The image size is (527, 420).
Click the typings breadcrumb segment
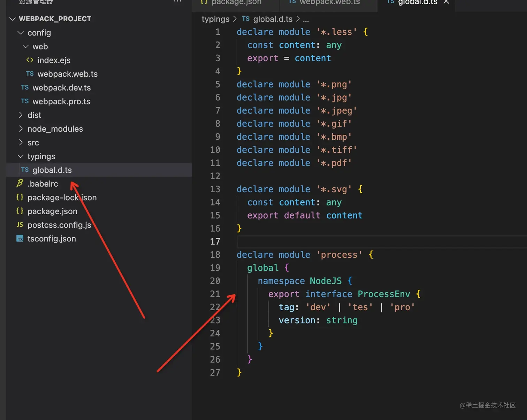pyautogui.click(x=215, y=19)
